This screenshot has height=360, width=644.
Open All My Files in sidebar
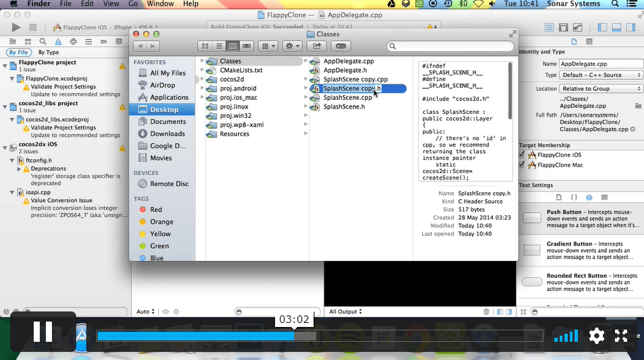[x=167, y=73]
